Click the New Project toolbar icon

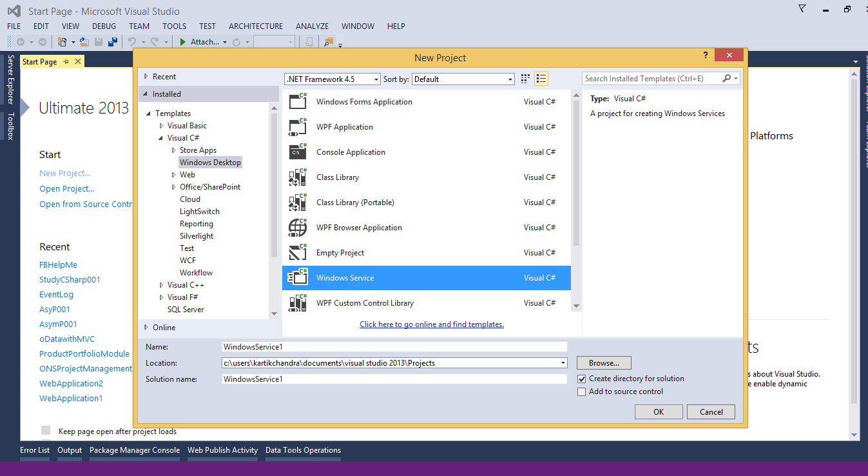click(63, 42)
